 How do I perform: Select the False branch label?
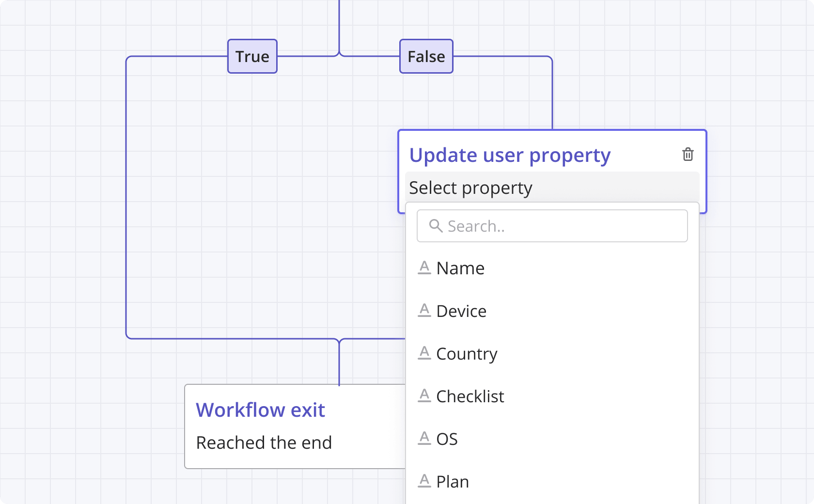[426, 57]
